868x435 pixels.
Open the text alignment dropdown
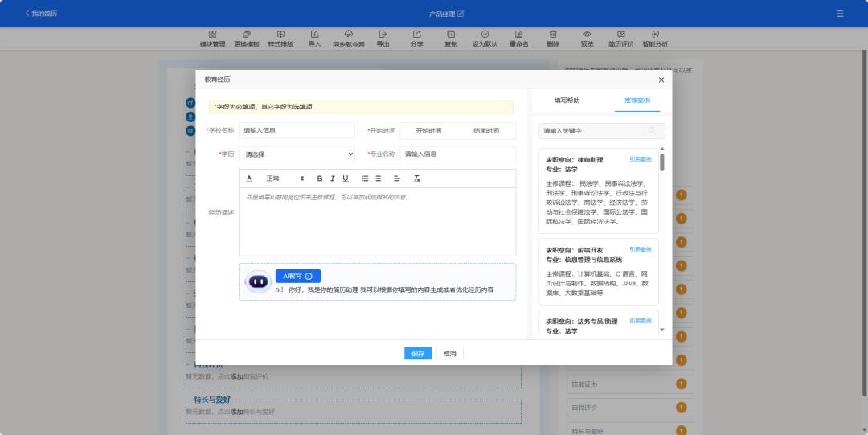(x=397, y=179)
